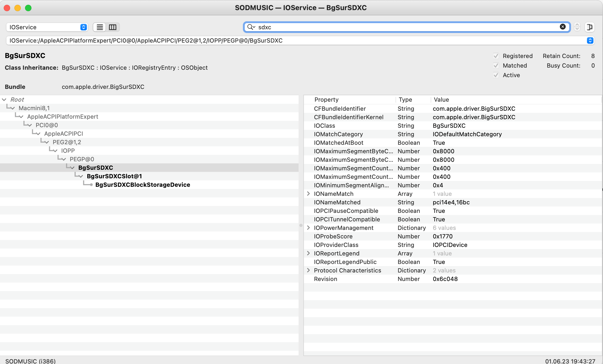This screenshot has height=364, width=603.
Task: Open the registry path popup menu
Action: click(x=590, y=40)
